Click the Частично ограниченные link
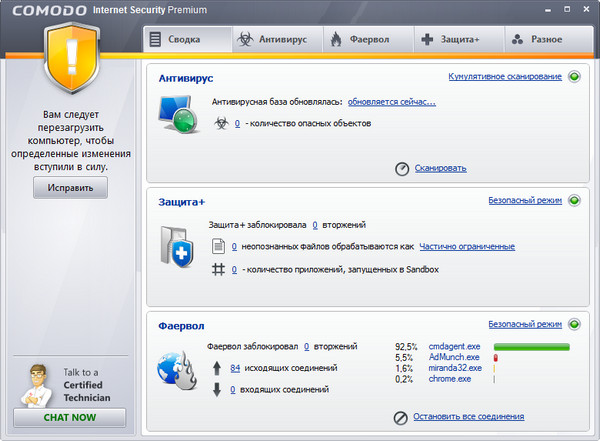 click(467, 246)
